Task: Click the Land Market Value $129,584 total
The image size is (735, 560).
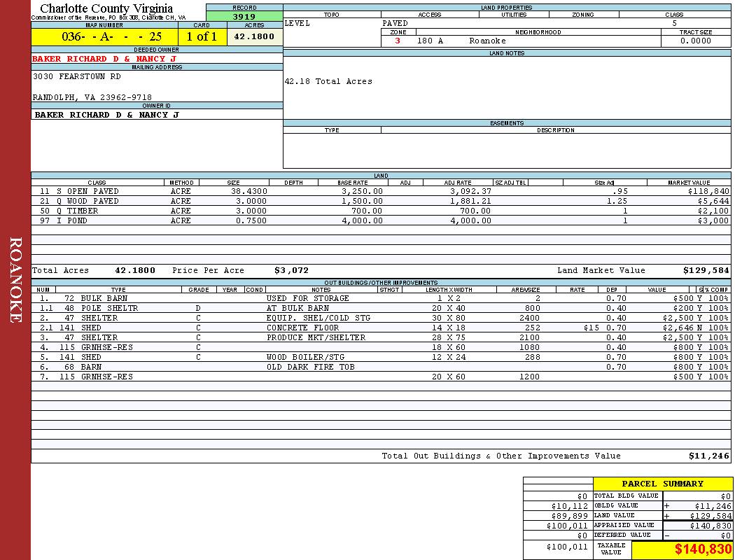Action: point(706,270)
